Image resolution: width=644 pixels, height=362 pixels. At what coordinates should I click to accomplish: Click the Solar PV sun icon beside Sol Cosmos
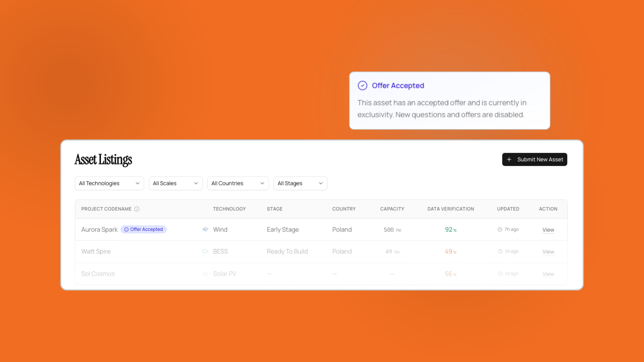tap(205, 274)
